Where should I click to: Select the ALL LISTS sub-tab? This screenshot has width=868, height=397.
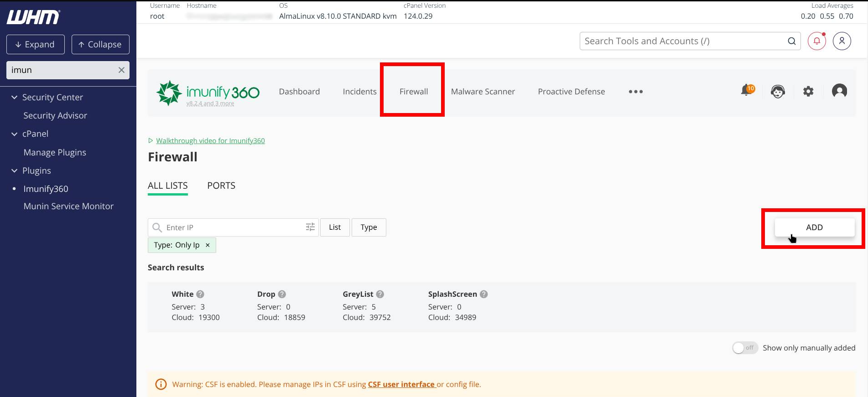pyautogui.click(x=168, y=186)
